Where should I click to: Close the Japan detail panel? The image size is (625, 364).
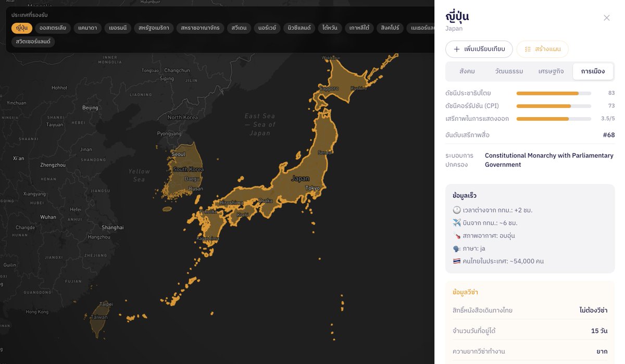pos(607,18)
